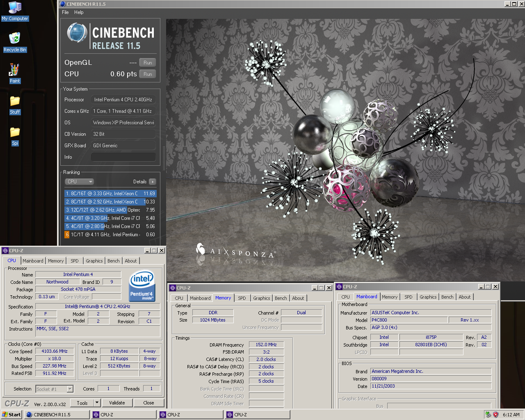Screen dimensions: 525x420
Task: Click the CPU-Z Close button
Action: pos(148,403)
